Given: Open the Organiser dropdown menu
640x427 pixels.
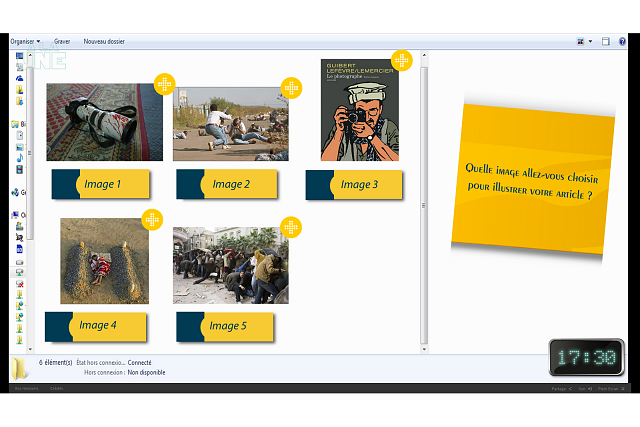Looking at the screenshot, I should pos(25,42).
